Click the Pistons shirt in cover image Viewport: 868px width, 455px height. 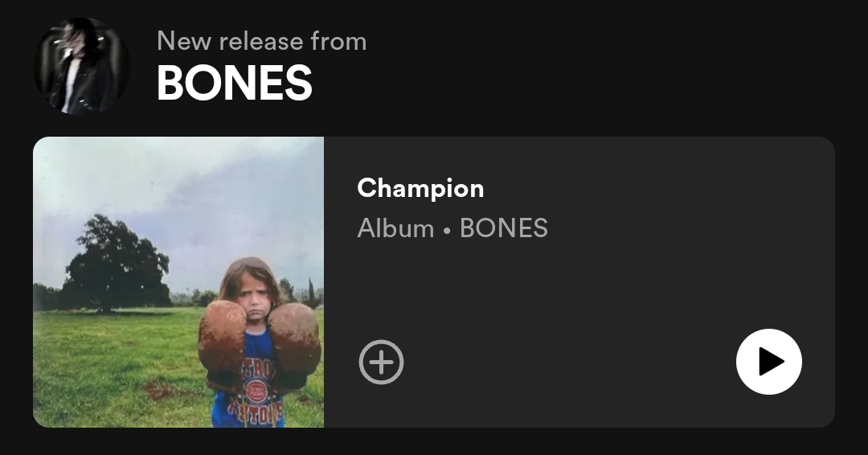pyautogui.click(x=252, y=387)
